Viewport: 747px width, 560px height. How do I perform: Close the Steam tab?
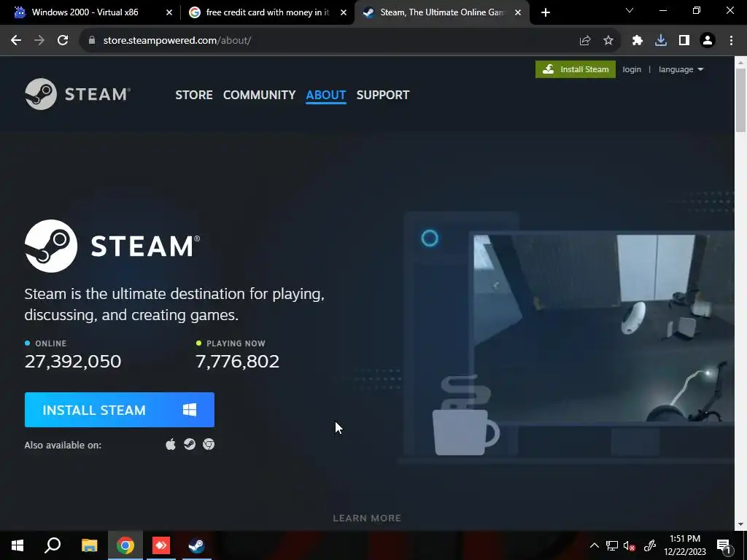518,12
